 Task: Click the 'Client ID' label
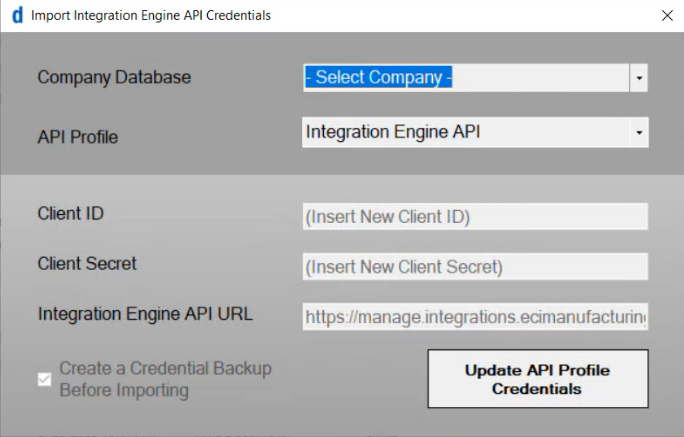pyautogui.click(x=71, y=214)
